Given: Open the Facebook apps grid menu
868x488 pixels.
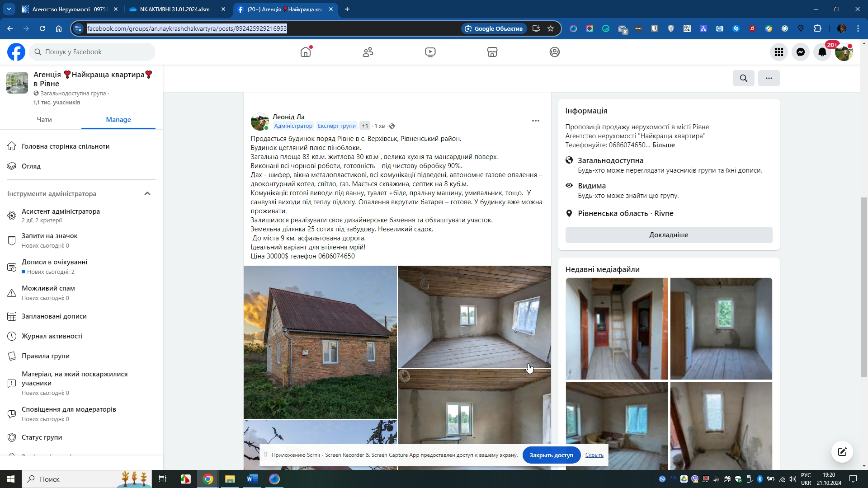Looking at the screenshot, I should point(778,52).
